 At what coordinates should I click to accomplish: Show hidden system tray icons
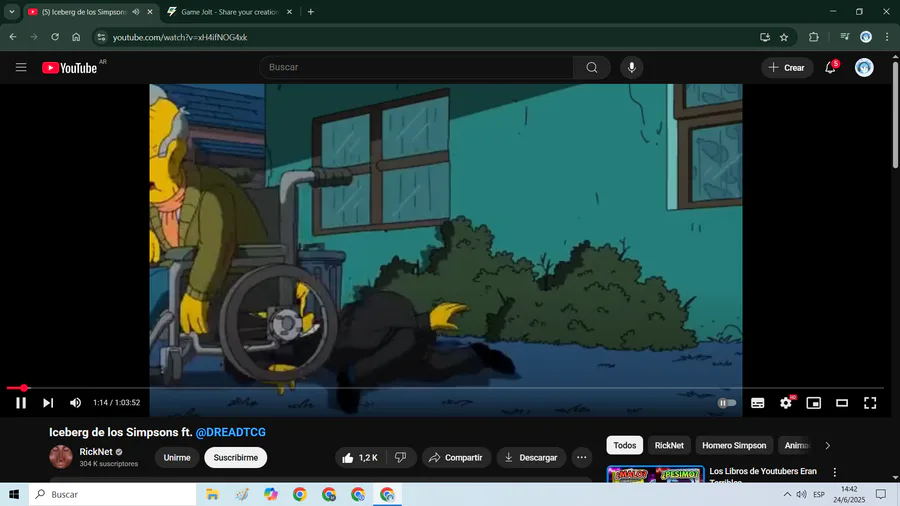point(787,494)
